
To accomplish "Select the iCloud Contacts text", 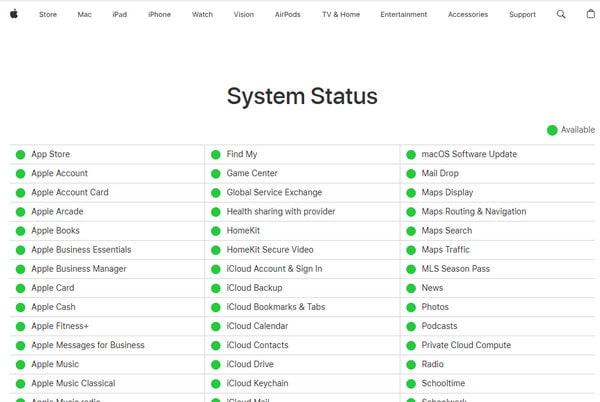I will [258, 345].
